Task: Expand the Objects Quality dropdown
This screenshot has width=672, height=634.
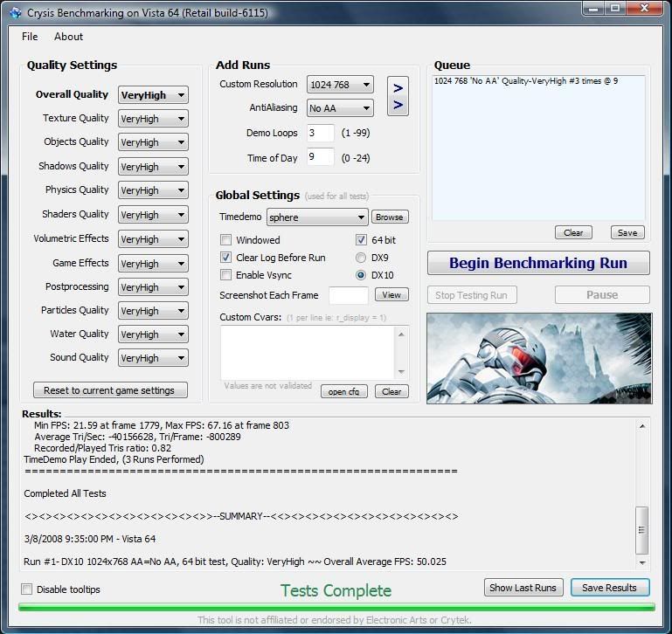Action: coord(153,142)
